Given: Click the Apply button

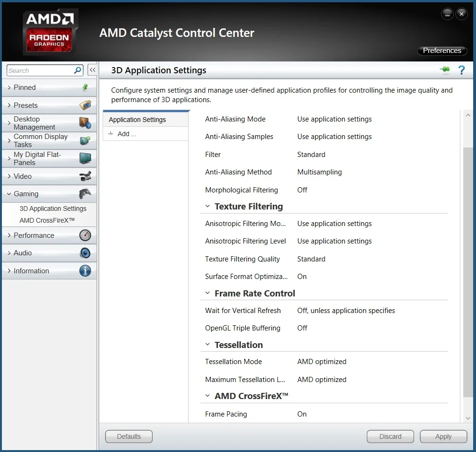Looking at the screenshot, I should click(443, 436).
